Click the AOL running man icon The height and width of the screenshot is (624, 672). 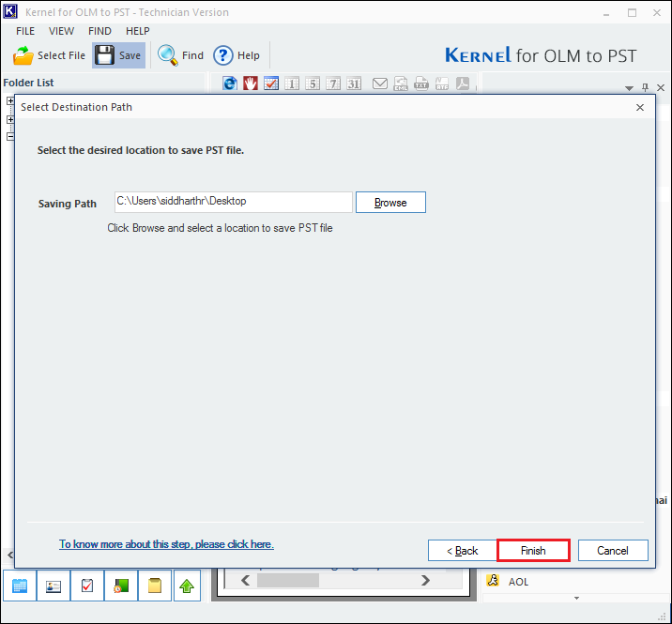(x=493, y=581)
